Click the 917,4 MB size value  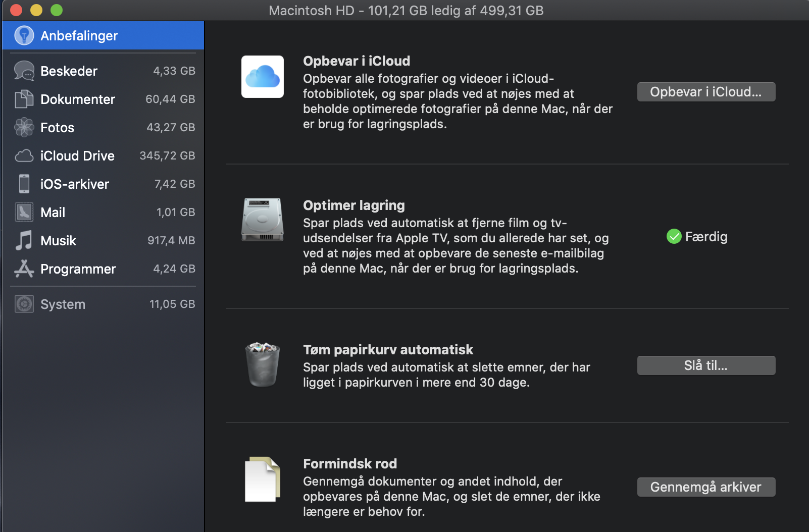tap(171, 240)
